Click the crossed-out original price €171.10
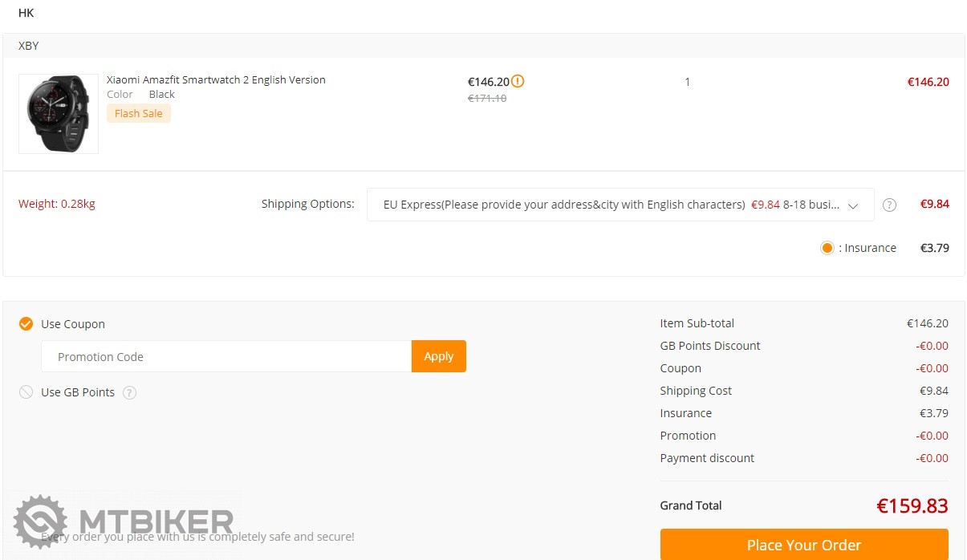The image size is (967, 560). click(487, 98)
